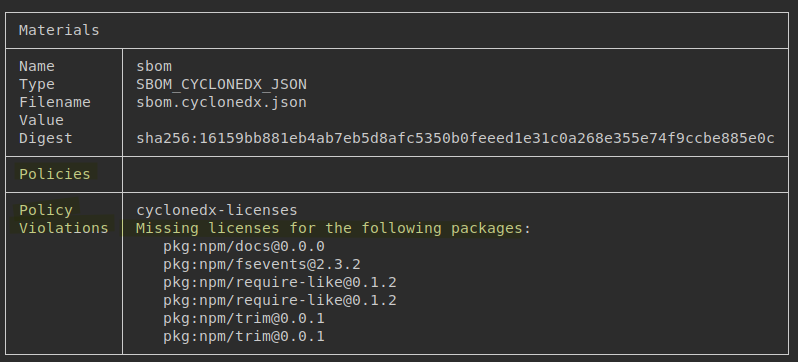Click the Missing licenses message text
Image resolution: width=798 pixels, height=362 pixels.
tap(333, 228)
